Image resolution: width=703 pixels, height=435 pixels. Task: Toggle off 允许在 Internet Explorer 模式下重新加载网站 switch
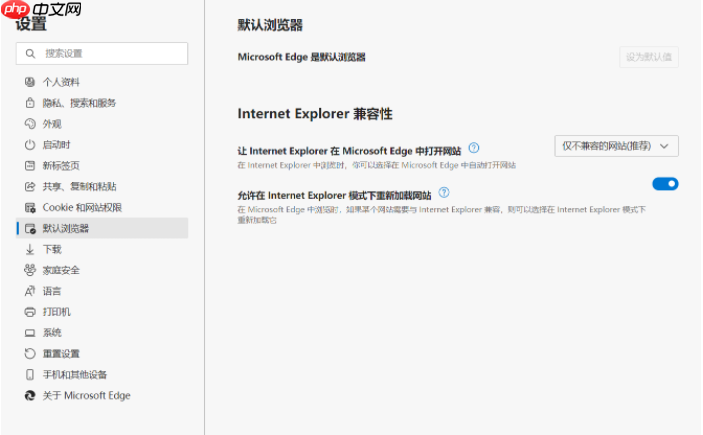pos(665,184)
